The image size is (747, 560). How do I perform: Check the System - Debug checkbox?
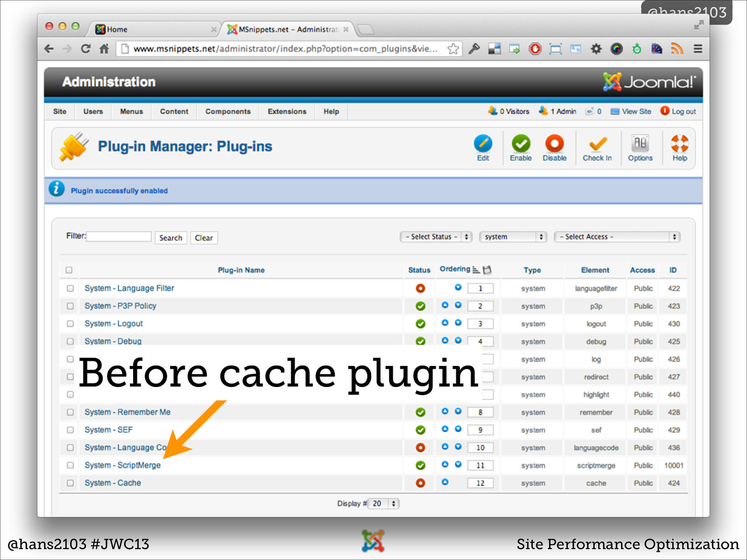tap(70, 342)
